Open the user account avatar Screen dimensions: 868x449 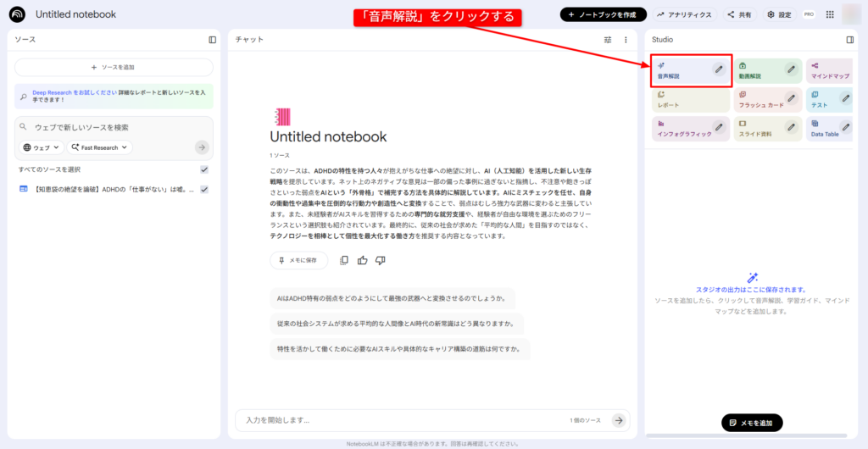tap(851, 14)
